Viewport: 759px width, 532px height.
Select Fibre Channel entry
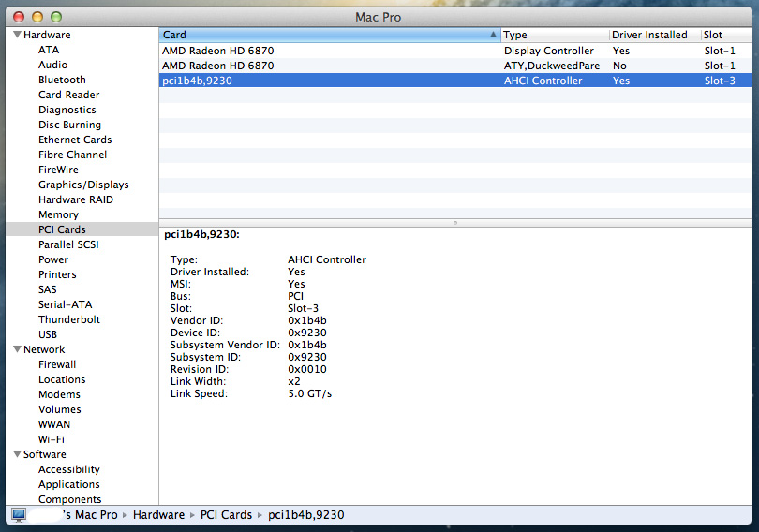pos(72,155)
